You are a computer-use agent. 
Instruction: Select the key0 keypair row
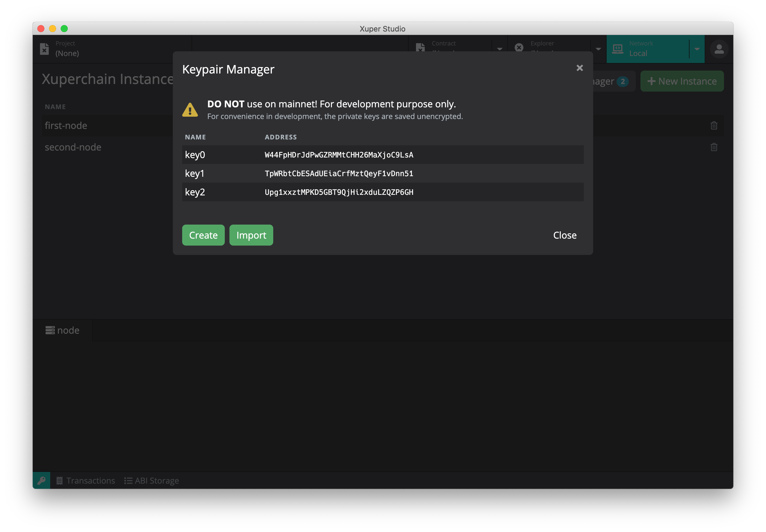coord(382,155)
